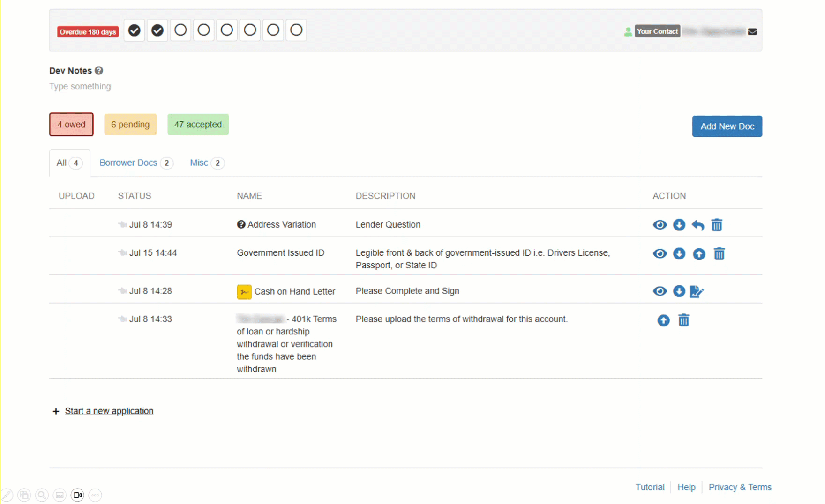Select the first checked progress step
The image size is (825, 504).
134,30
